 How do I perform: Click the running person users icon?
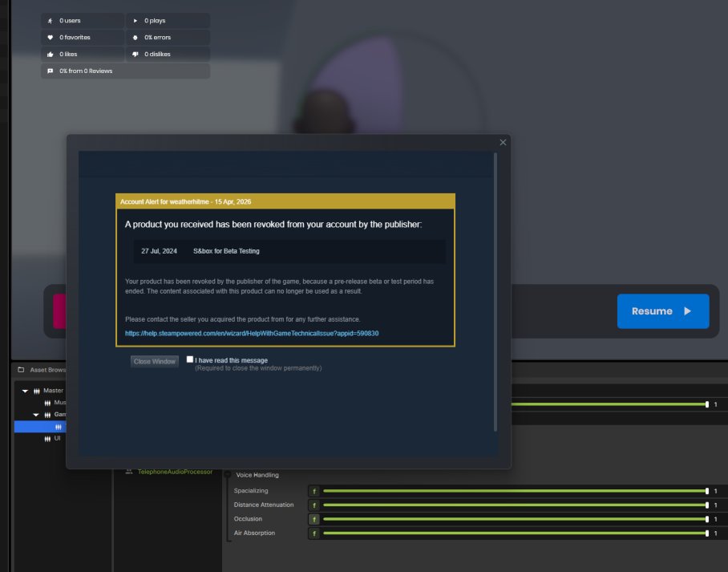51,20
